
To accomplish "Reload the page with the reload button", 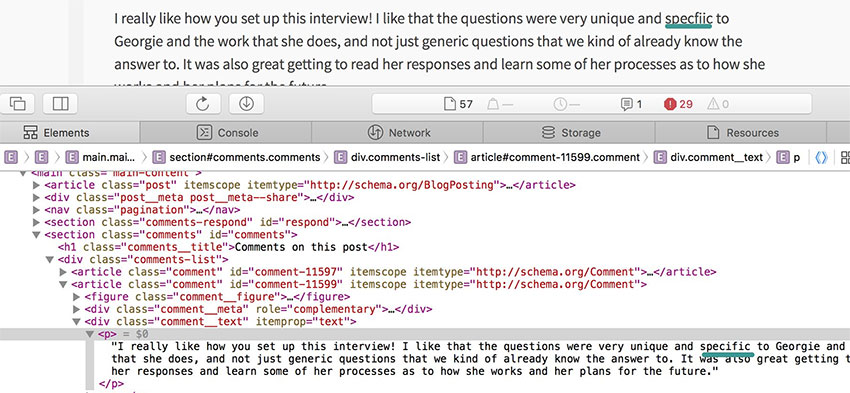I will 203,103.
